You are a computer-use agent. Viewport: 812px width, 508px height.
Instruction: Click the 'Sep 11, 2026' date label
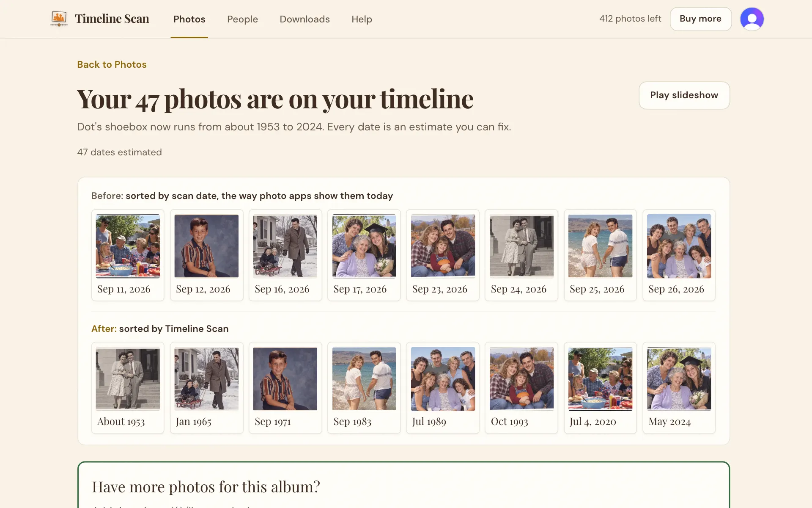tap(124, 289)
